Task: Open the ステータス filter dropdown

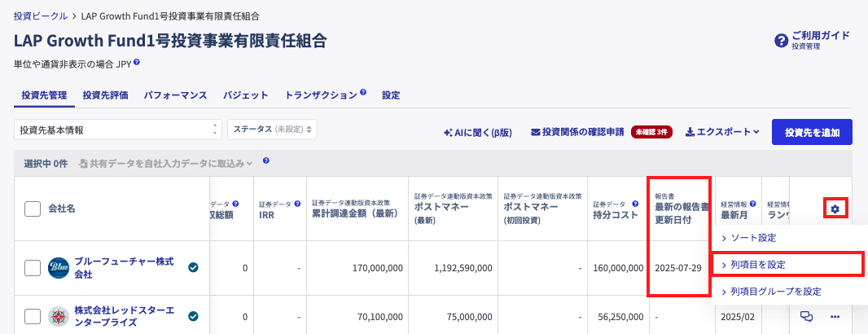Action: (272, 130)
